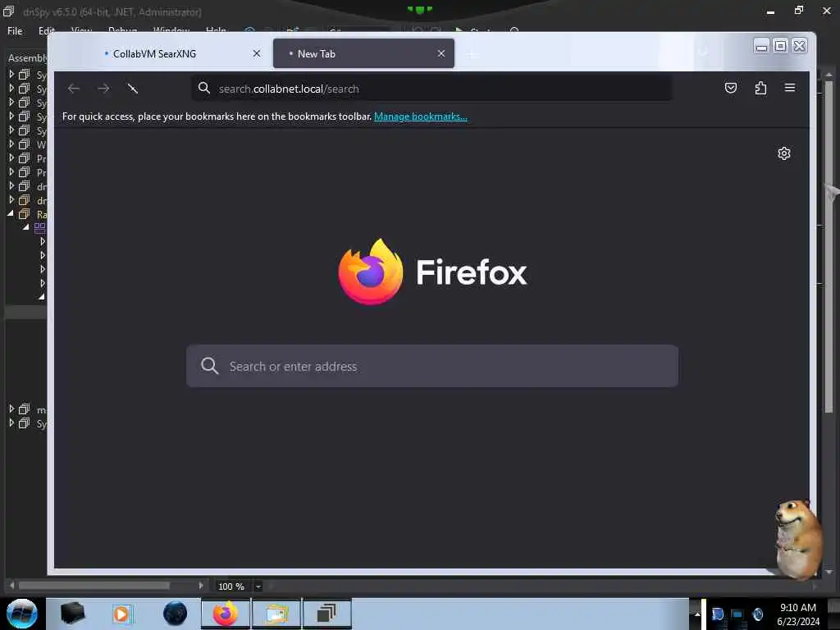This screenshot has height=630, width=840.
Task: Expand the m assembly node in dnSpy
Action: coord(11,409)
